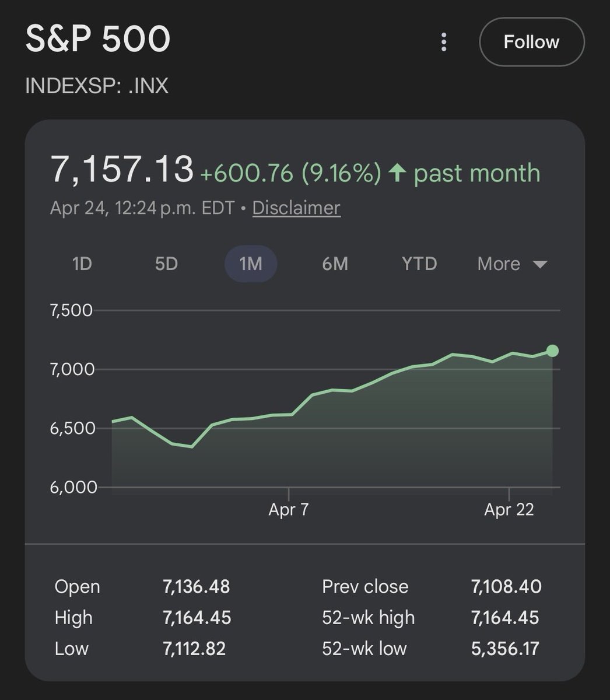Viewport: 610px width, 700px height.
Task: Select the 1M range tab
Action: pyautogui.click(x=251, y=264)
